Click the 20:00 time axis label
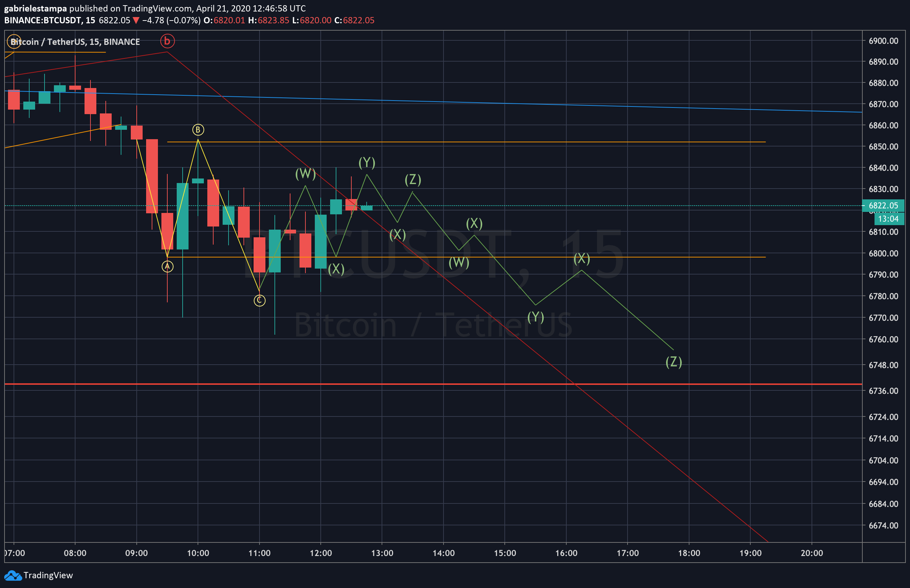Screen dimensions: 910x588 point(812,553)
